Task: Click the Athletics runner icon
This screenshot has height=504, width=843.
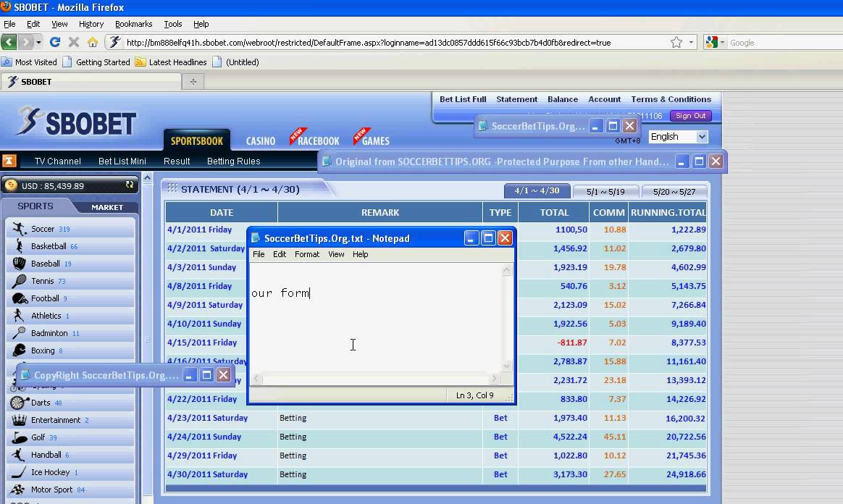Action: (19, 316)
